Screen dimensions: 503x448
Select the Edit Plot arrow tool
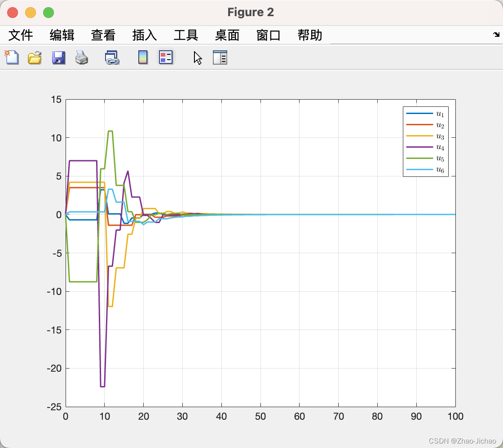coord(198,58)
